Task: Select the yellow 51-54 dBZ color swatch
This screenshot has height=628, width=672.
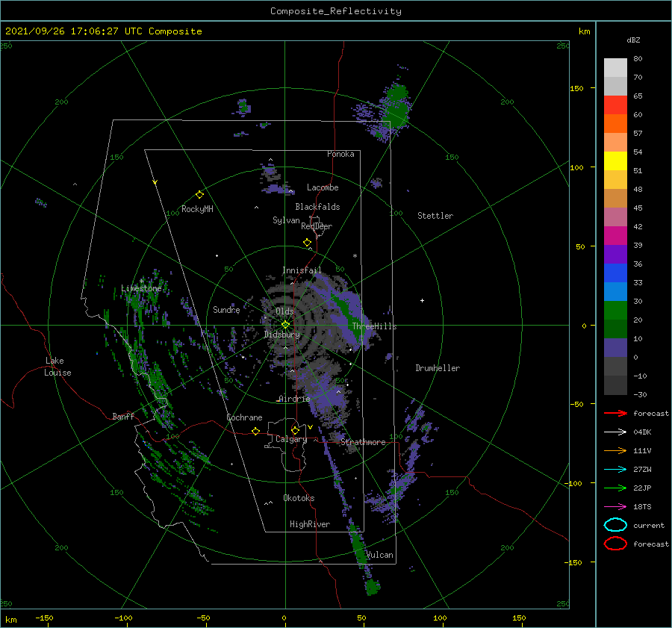Action: tap(615, 161)
